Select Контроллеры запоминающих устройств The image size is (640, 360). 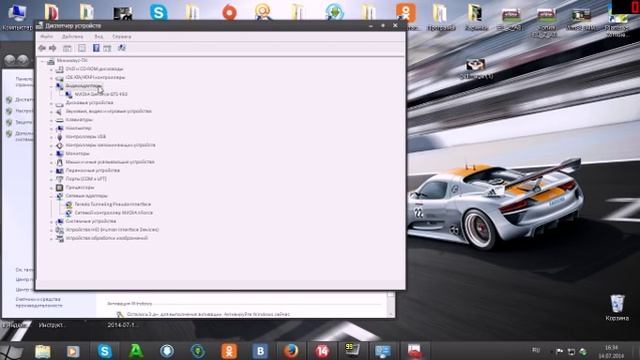pos(110,145)
